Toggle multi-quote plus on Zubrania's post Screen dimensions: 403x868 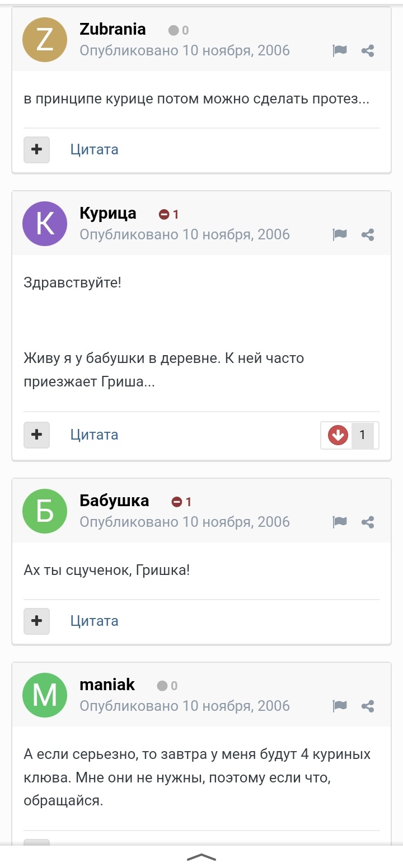pos(36,149)
